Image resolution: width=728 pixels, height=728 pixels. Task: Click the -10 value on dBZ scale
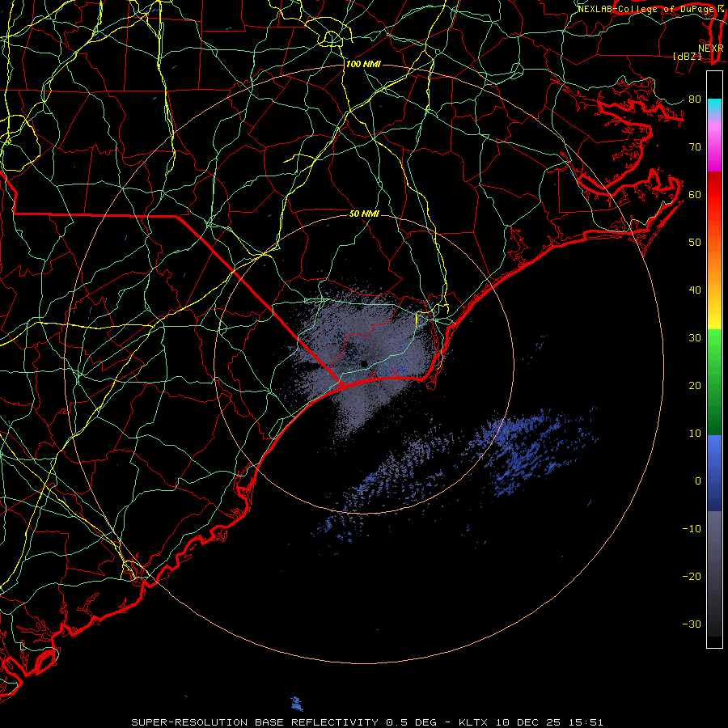click(x=692, y=528)
